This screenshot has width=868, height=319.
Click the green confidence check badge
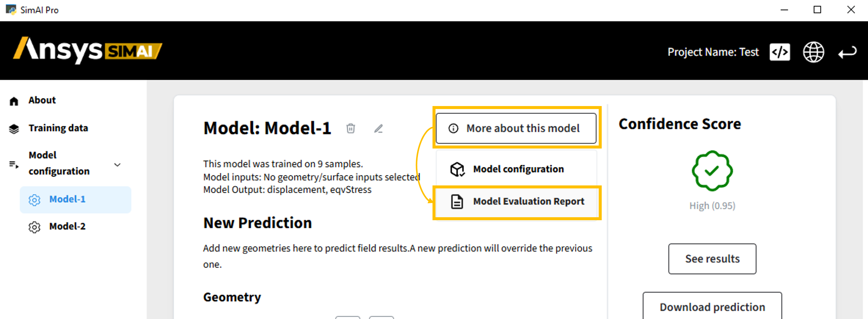pyautogui.click(x=712, y=171)
